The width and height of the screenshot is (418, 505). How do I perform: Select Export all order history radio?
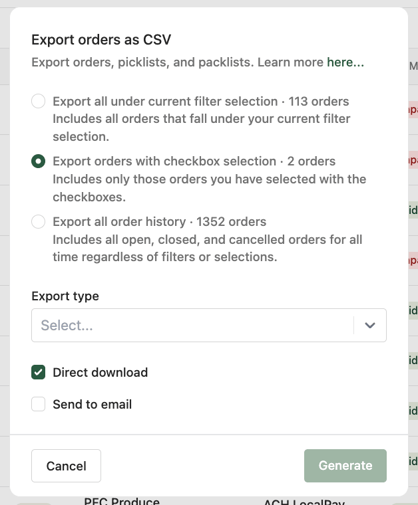click(38, 222)
